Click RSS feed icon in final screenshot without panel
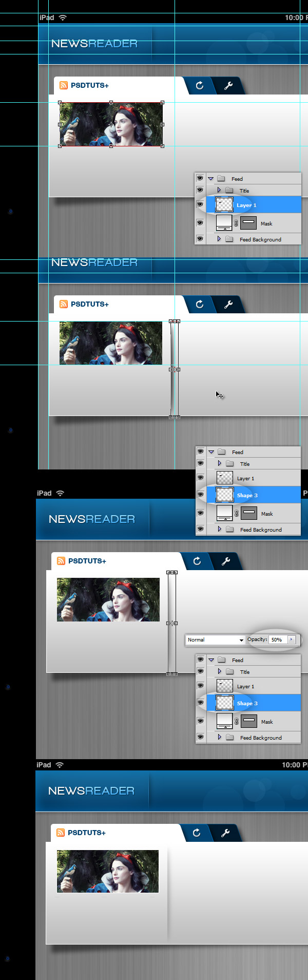This screenshot has width=308, height=980. coord(61,833)
